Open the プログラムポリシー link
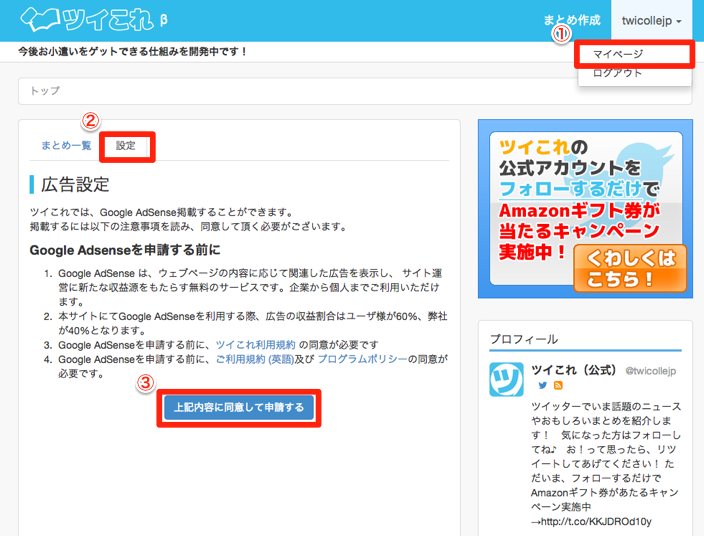Viewport: 704px width, 536px height. [362, 359]
